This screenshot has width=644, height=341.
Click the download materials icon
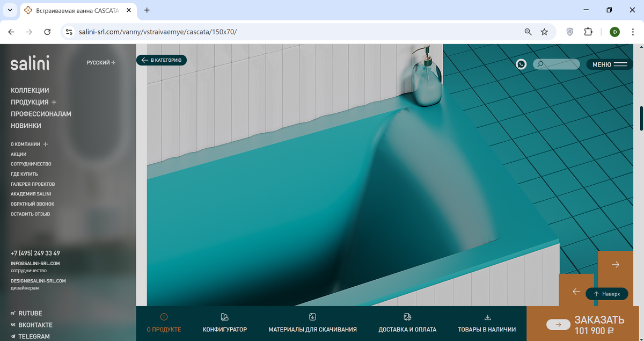(x=312, y=317)
